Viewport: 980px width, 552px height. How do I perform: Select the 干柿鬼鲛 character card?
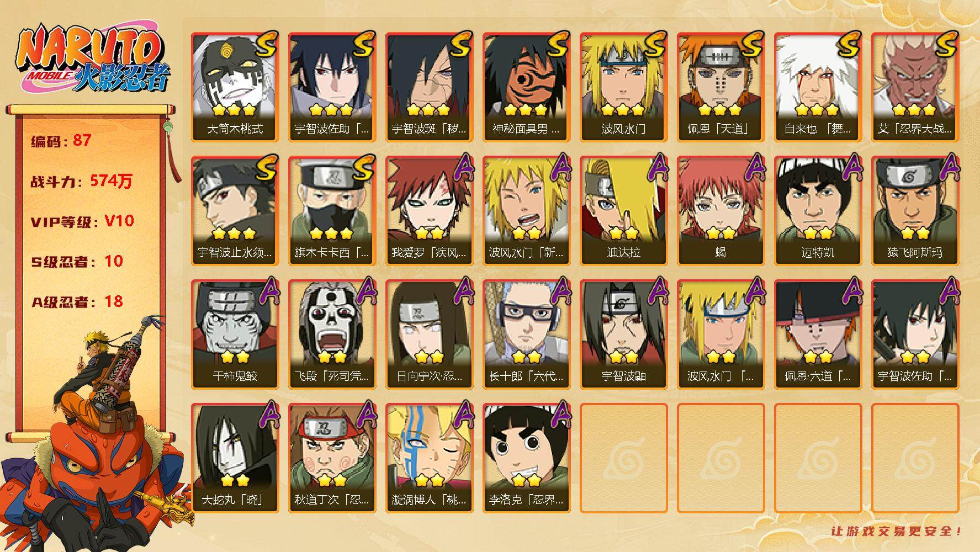click(235, 335)
